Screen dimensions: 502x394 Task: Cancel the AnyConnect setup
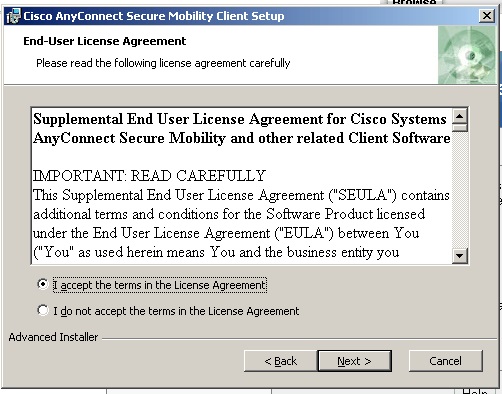[446, 361]
